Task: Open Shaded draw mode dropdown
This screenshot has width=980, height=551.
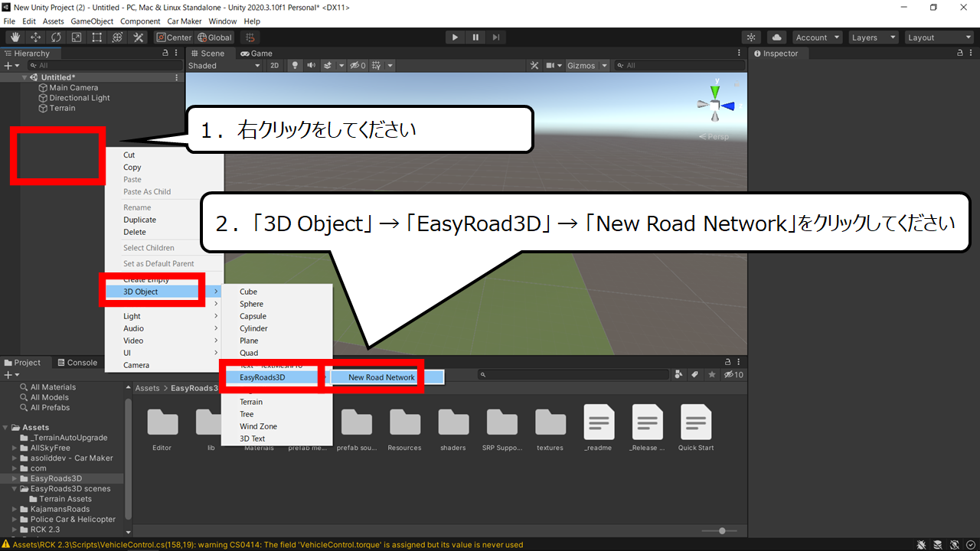Action: pyautogui.click(x=224, y=66)
